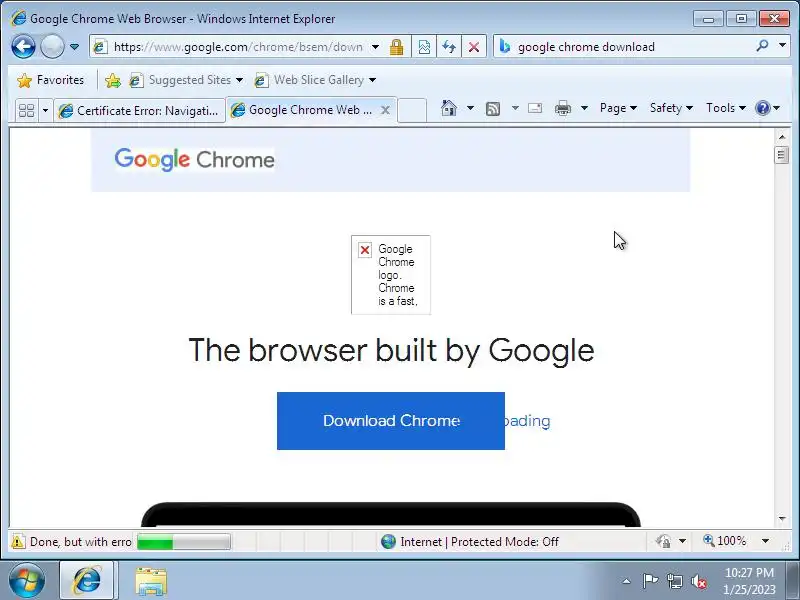Viewport: 800px width, 600px height.
Task: Click the vertical scrollbar down arrow
Action: [x=782, y=519]
